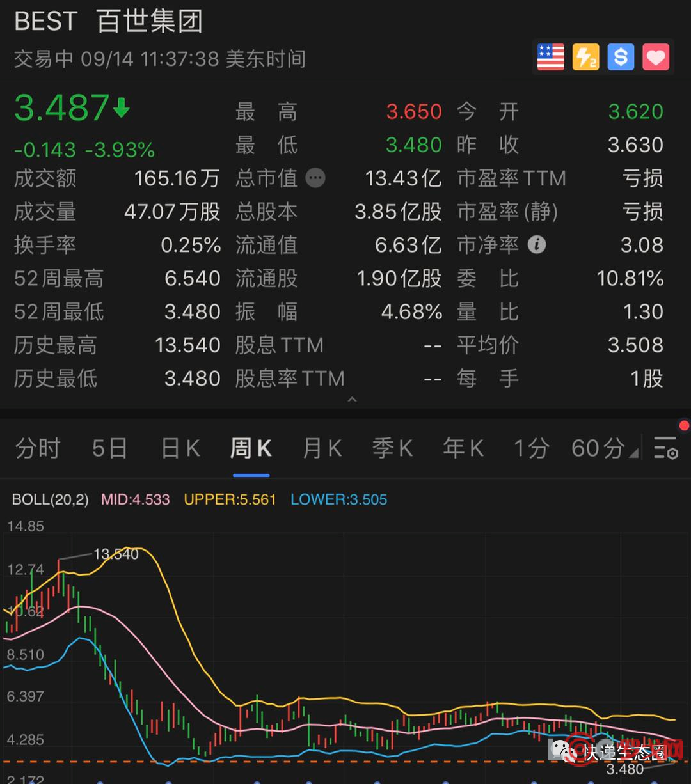
Task: Tap the 成交量 value 47.07万股
Action: tap(172, 211)
